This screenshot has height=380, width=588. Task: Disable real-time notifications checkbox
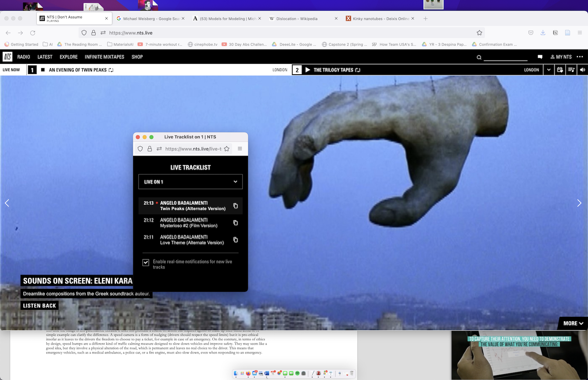tap(146, 262)
